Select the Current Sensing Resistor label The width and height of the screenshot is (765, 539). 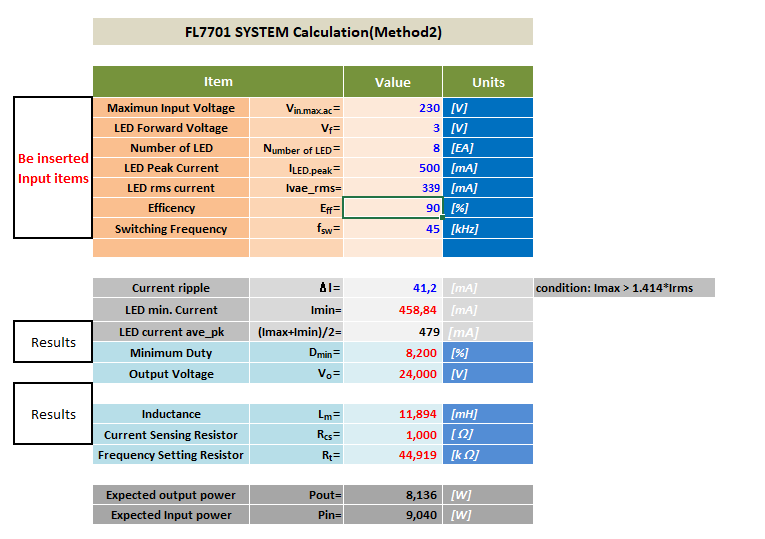[x=171, y=435]
